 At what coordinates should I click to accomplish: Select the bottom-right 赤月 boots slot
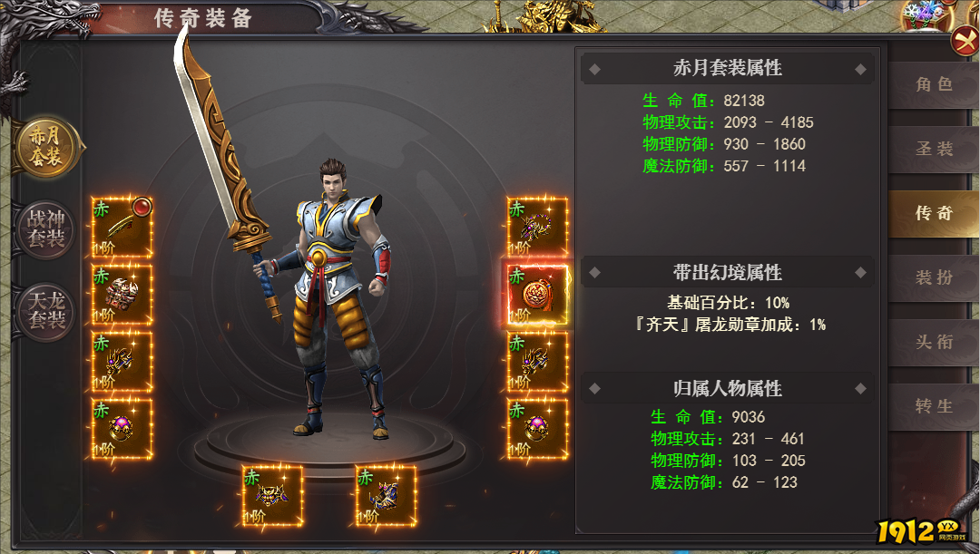click(386, 495)
